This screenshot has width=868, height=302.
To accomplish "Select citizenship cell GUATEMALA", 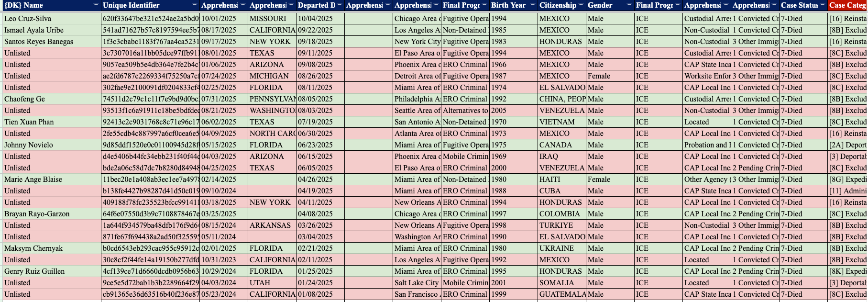I will pos(562,294).
